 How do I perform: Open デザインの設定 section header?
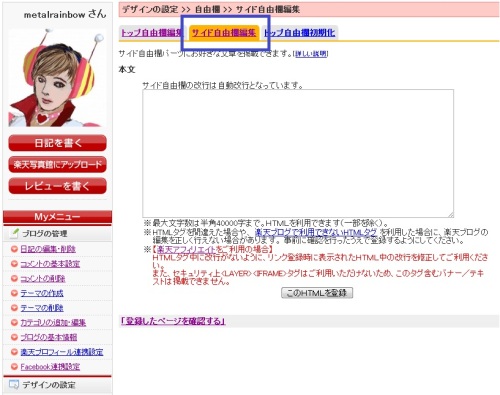[57, 385]
